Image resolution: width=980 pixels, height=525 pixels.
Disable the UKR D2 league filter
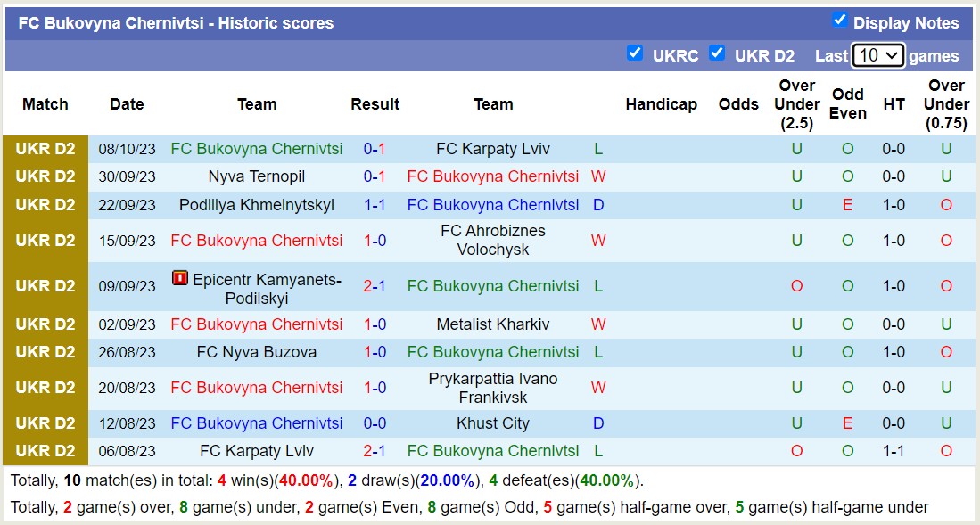point(717,53)
